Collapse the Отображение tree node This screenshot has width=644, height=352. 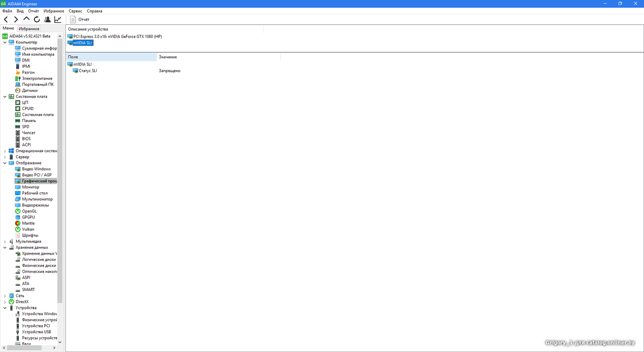[x=5, y=163]
